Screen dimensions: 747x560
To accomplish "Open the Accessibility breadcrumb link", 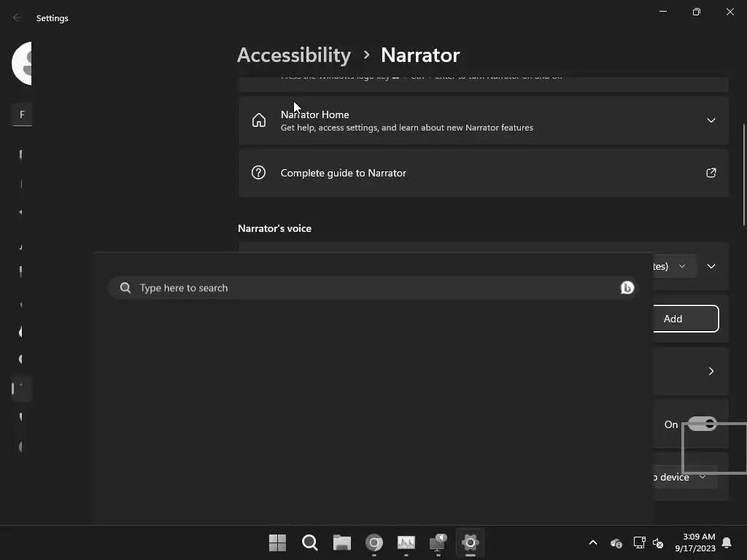I will coord(294,55).
